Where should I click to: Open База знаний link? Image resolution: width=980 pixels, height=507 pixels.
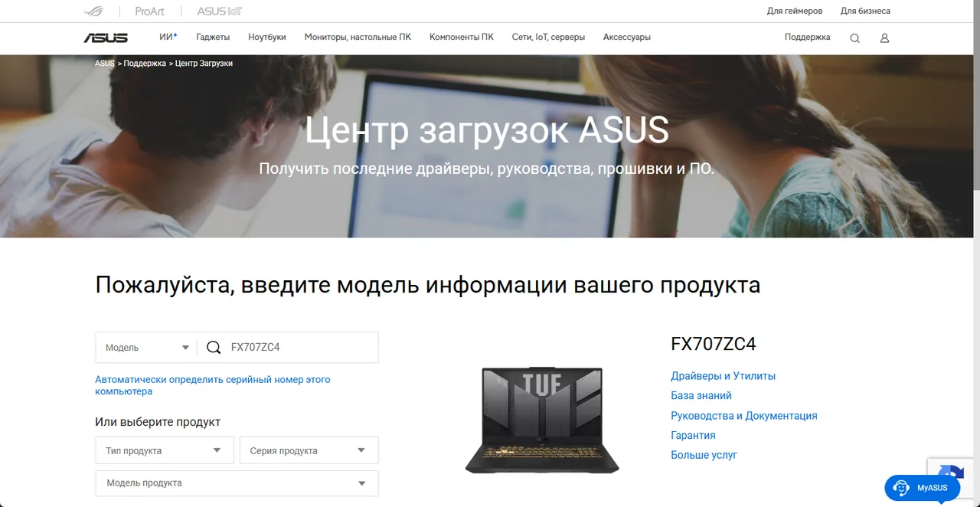701,396
